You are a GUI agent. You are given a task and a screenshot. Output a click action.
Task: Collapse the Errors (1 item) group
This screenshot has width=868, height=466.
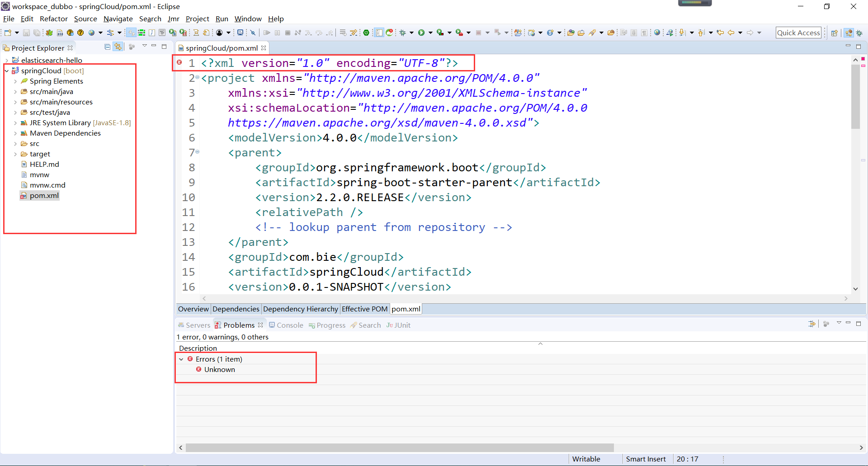[181, 359]
